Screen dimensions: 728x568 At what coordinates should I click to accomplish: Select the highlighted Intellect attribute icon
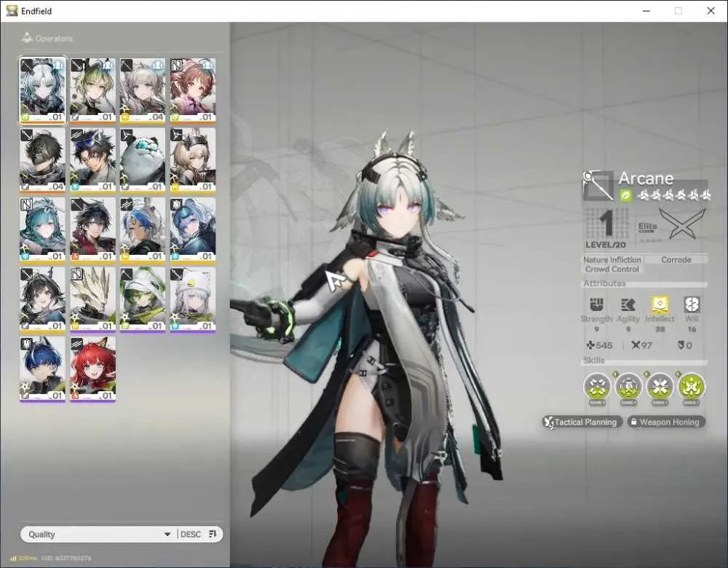(660, 304)
